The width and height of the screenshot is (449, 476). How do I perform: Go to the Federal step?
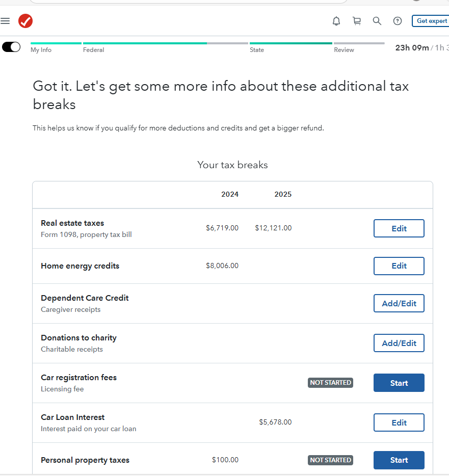(x=94, y=50)
